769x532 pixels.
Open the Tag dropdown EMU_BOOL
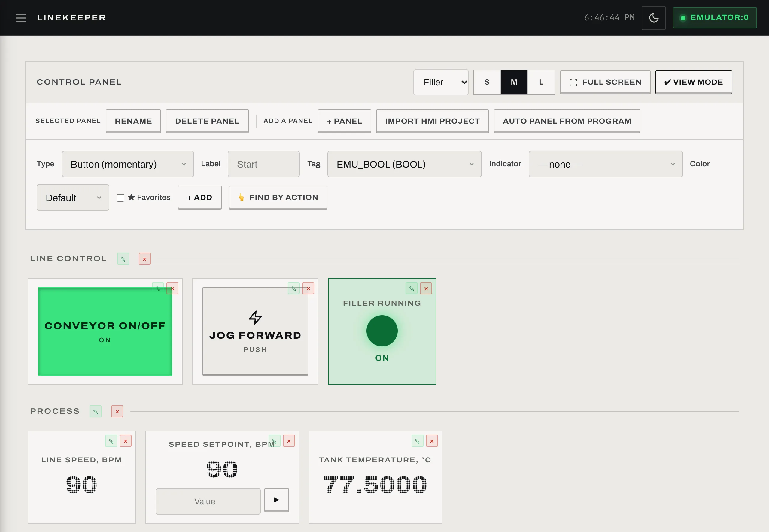click(404, 164)
